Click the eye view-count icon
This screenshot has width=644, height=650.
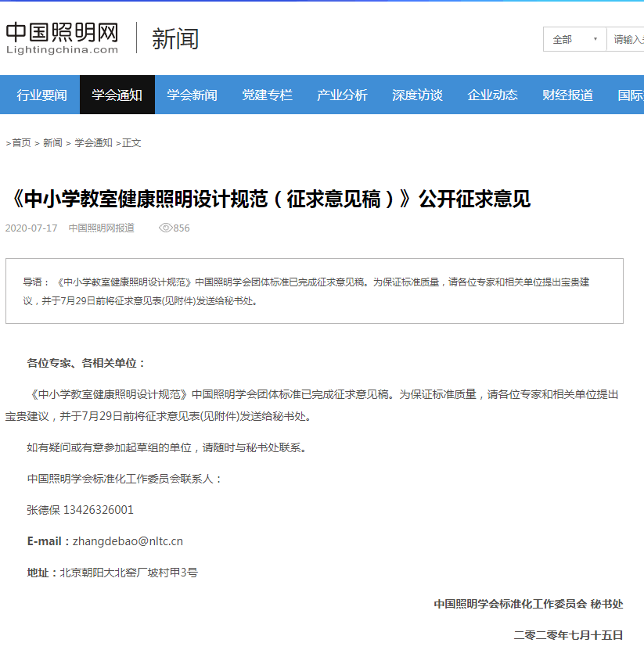[165, 228]
